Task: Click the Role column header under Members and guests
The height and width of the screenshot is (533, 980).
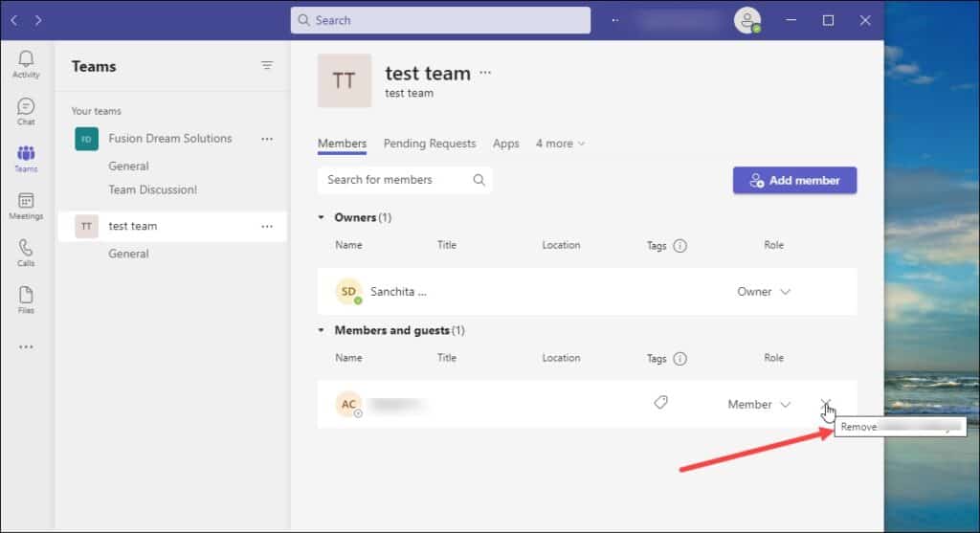Action: coord(773,358)
